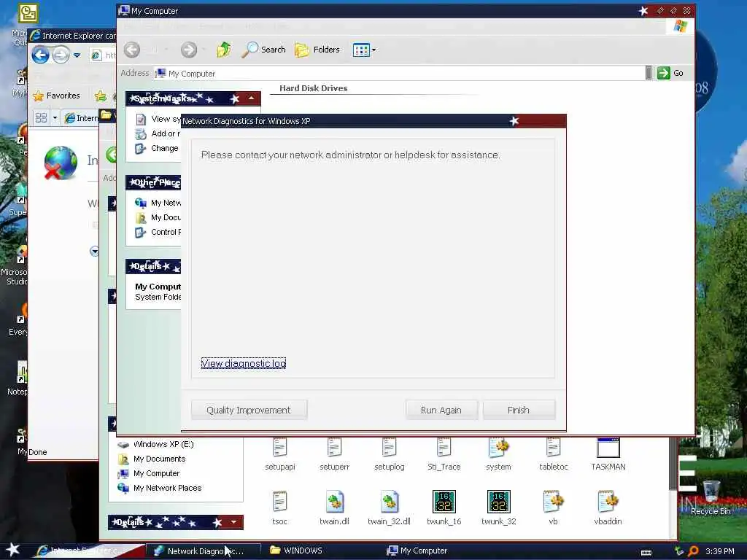Click the Up folder icon in My Computer
747x560 pixels.
(x=223, y=50)
